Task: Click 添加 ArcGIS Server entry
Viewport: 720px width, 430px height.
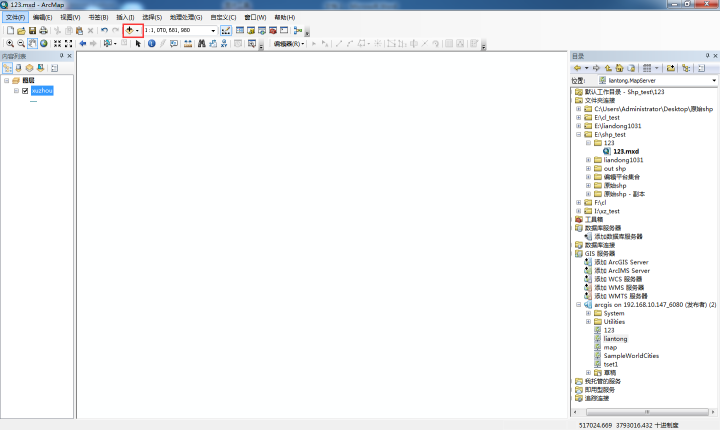Action: click(621, 262)
